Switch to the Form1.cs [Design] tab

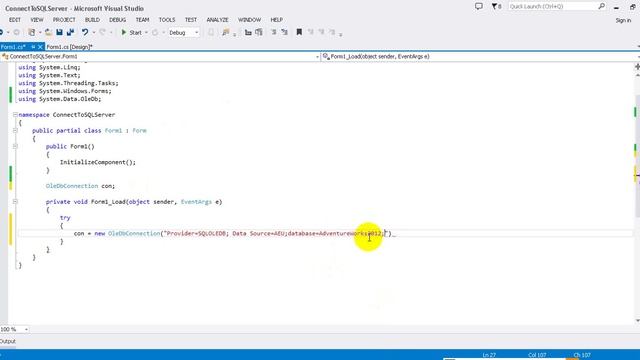(x=69, y=47)
